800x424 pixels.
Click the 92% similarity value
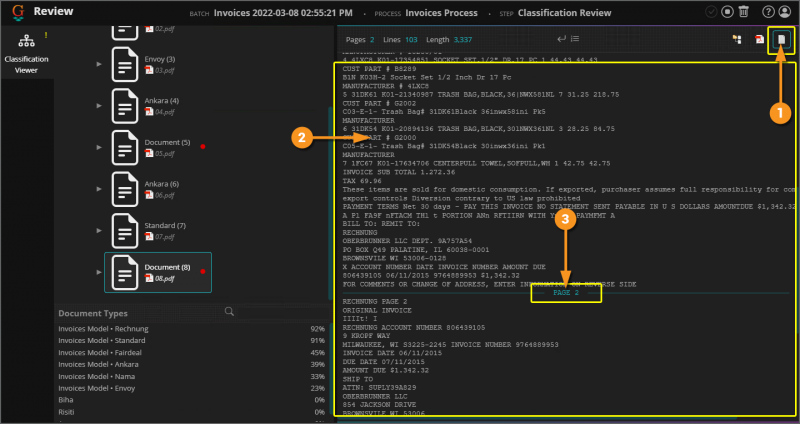click(317, 329)
